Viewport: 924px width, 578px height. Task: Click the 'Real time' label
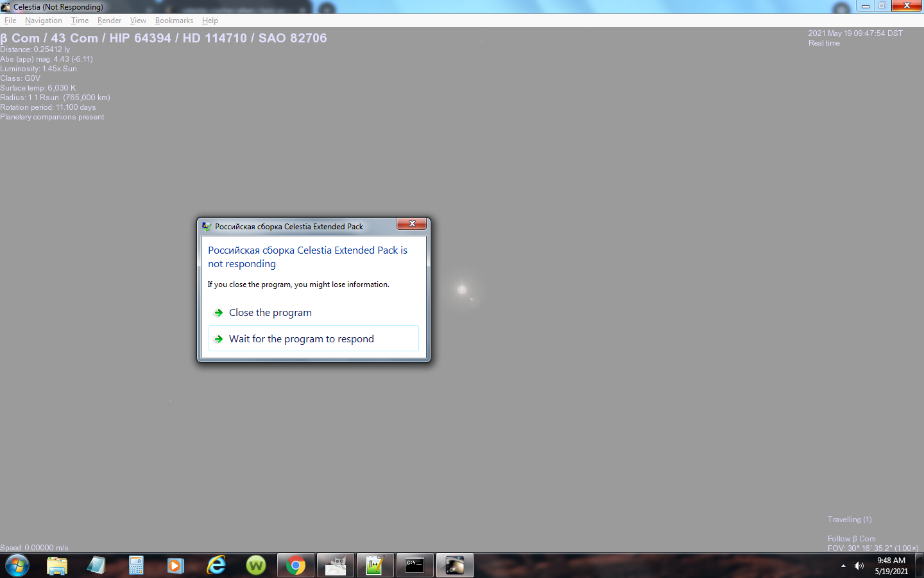[824, 43]
